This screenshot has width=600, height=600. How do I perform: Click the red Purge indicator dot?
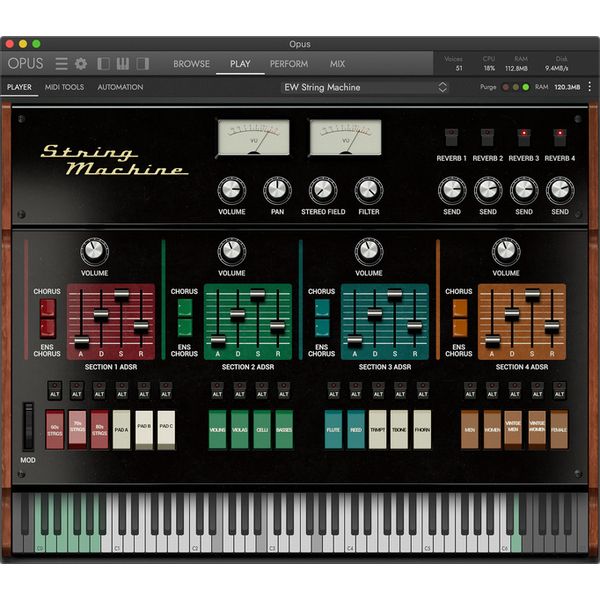505,87
